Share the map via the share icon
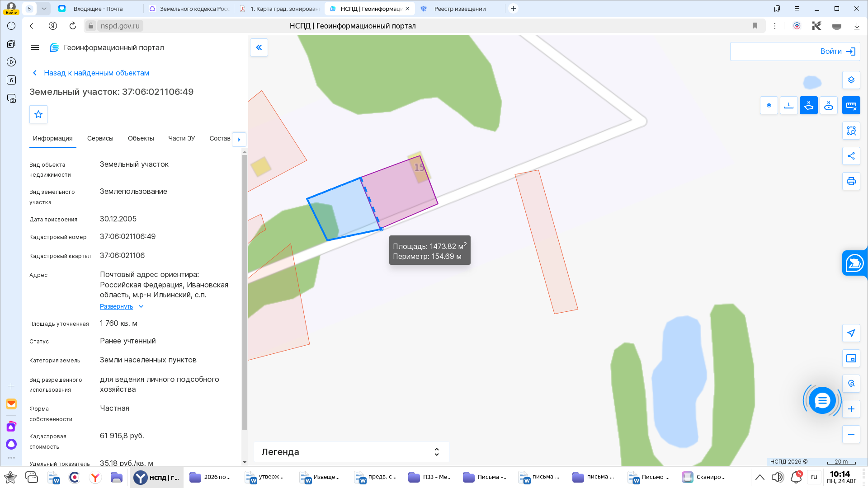 851,156
